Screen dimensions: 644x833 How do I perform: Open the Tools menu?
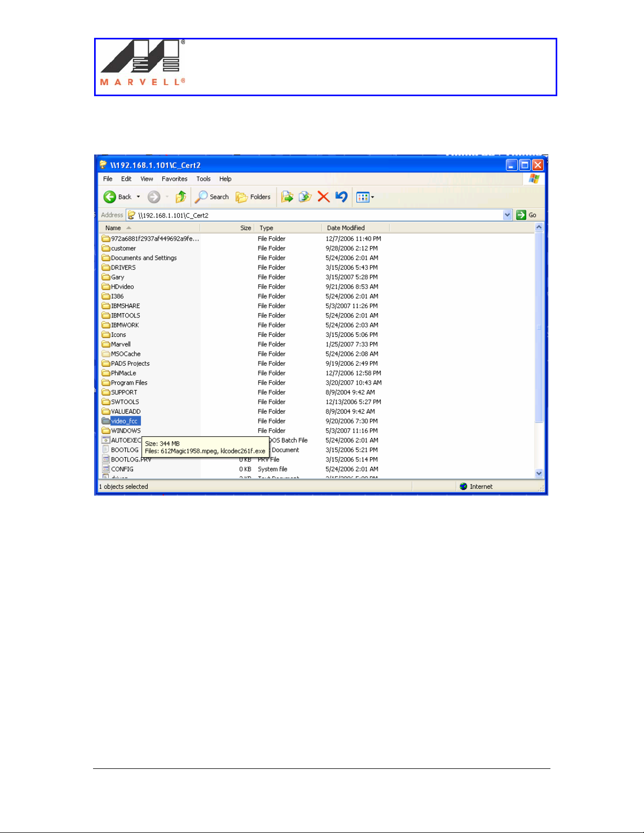203,179
